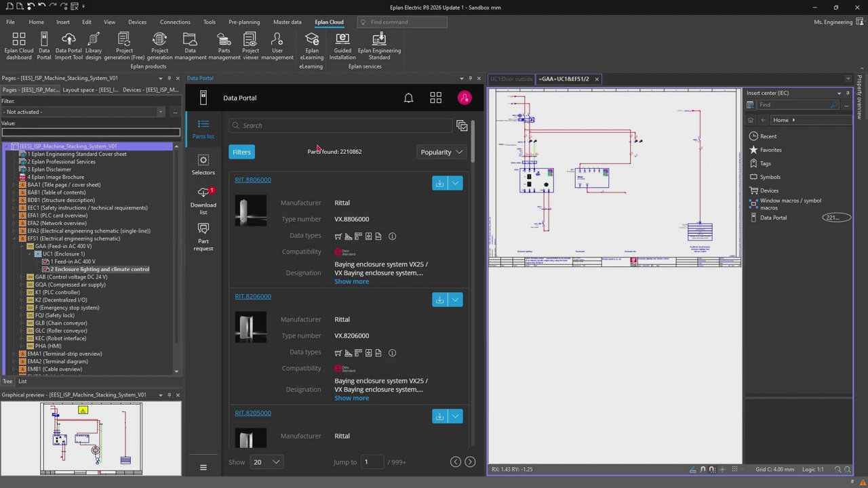Launch Guided Installation from ribbon
This screenshot has width=868, height=488.
click(x=342, y=45)
